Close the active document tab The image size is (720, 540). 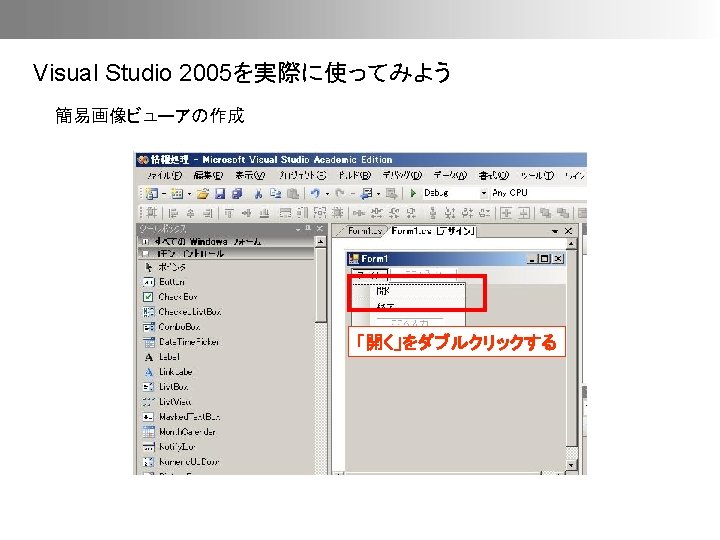[568, 231]
